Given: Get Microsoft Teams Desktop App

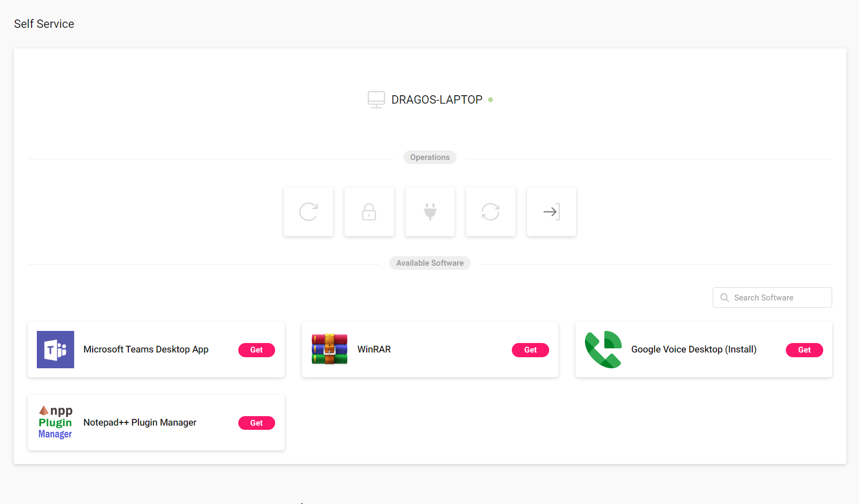Looking at the screenshot, I should tap(257, 350).
